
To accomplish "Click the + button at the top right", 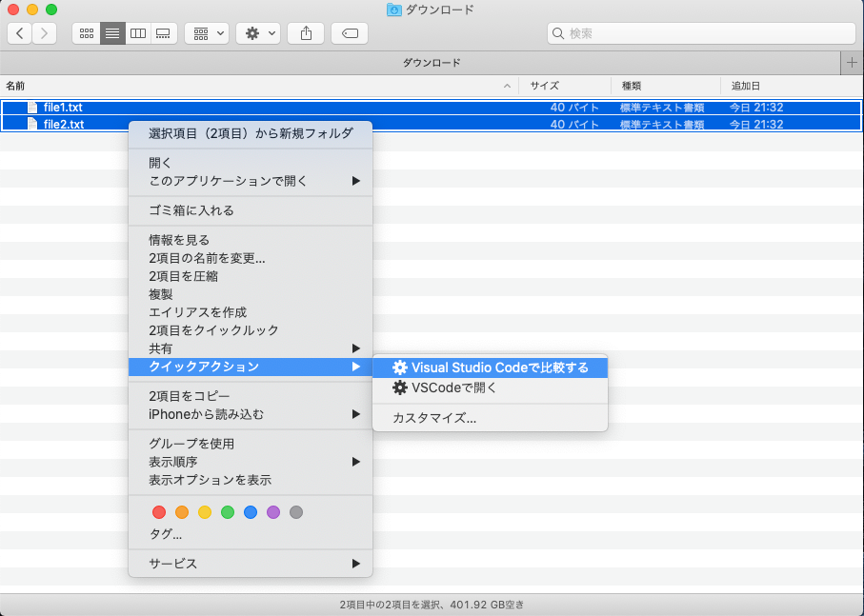I will point(851,62).
